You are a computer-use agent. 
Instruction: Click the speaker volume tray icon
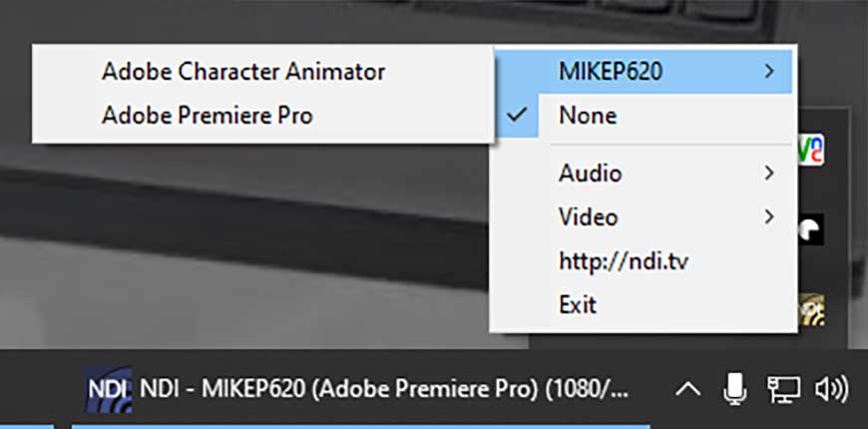point(831,389)
